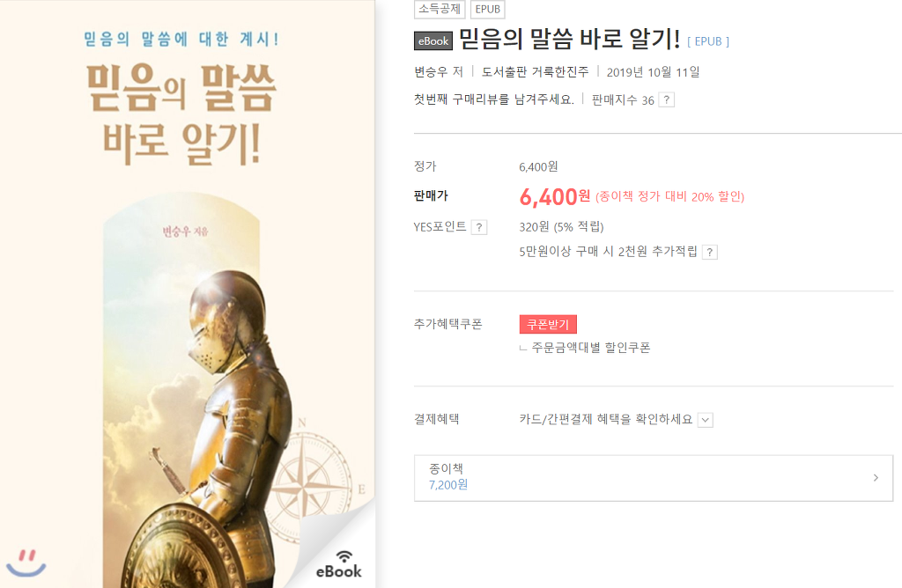Viewport: 902px width, 588px height.
Task: Click the question mark icon beside 판매지수 36
Action: point(666,100)
